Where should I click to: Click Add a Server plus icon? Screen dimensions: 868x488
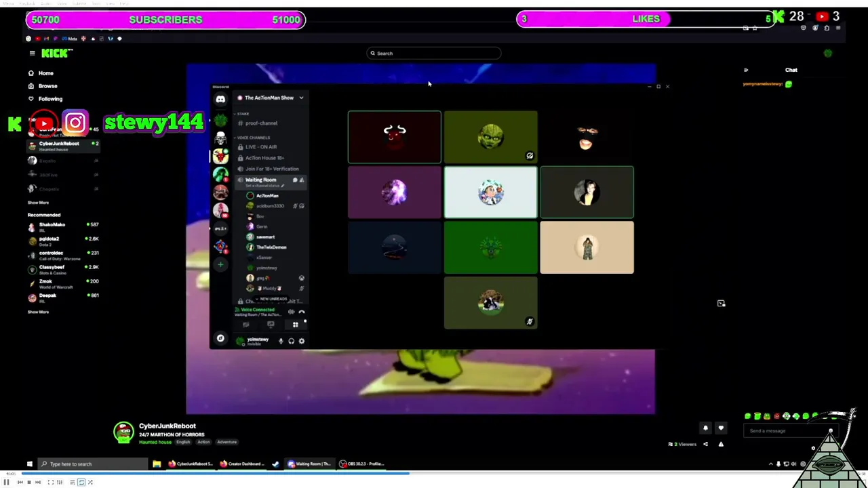220,264
